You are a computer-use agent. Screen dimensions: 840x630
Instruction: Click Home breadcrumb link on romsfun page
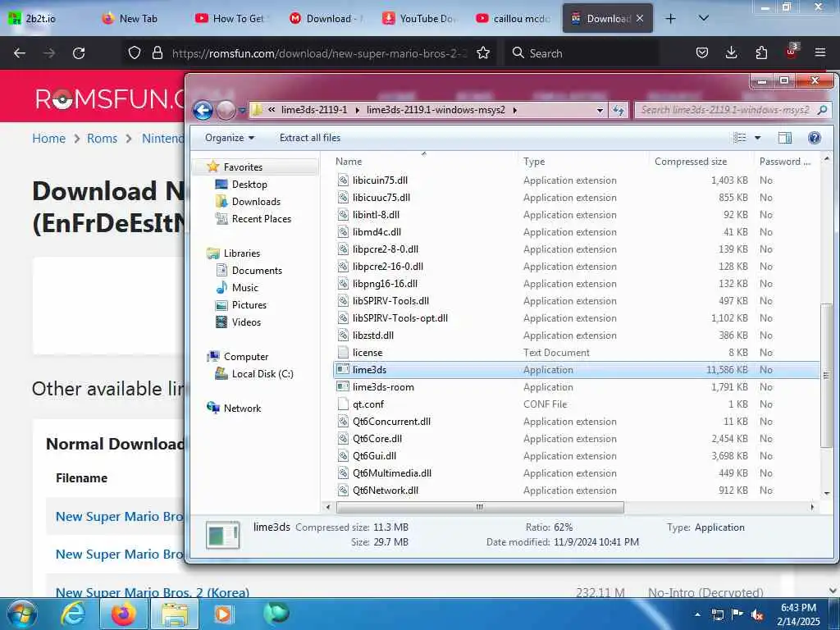point(48,139)
